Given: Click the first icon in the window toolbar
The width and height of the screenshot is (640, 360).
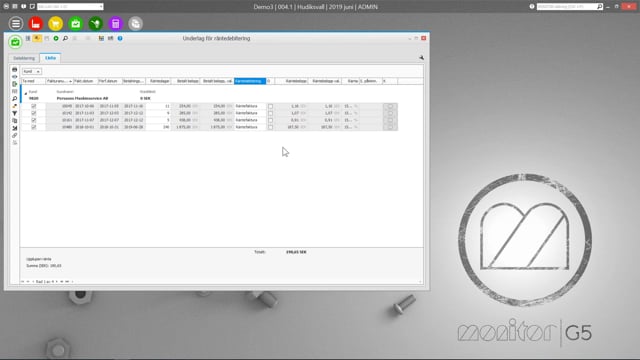Looking at the screenshot, I should coord(28,38).
